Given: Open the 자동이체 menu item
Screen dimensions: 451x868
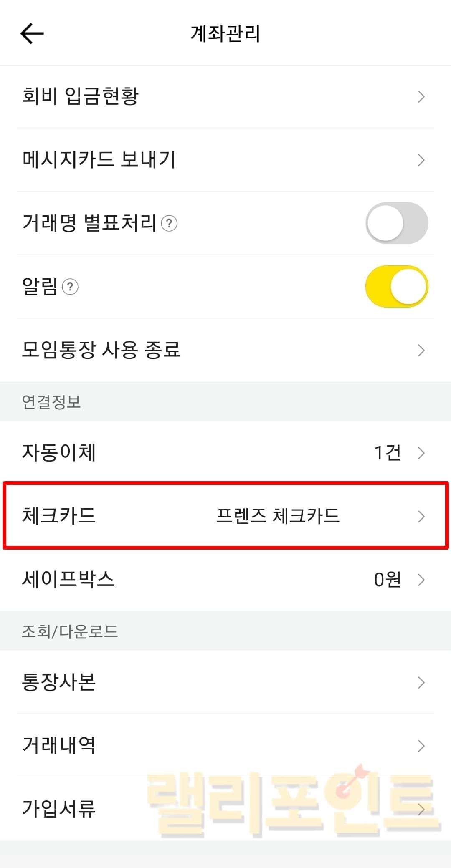Looking at the screenshot, I should [59, 453].
